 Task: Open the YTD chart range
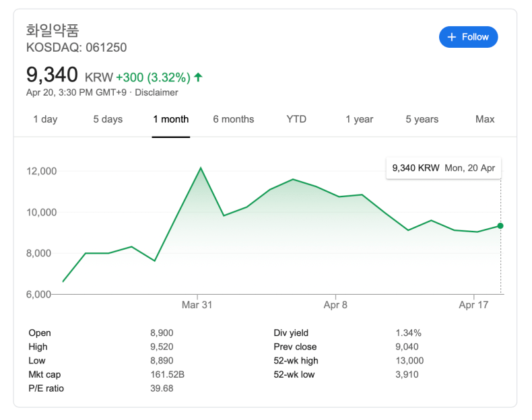(296, 119)
